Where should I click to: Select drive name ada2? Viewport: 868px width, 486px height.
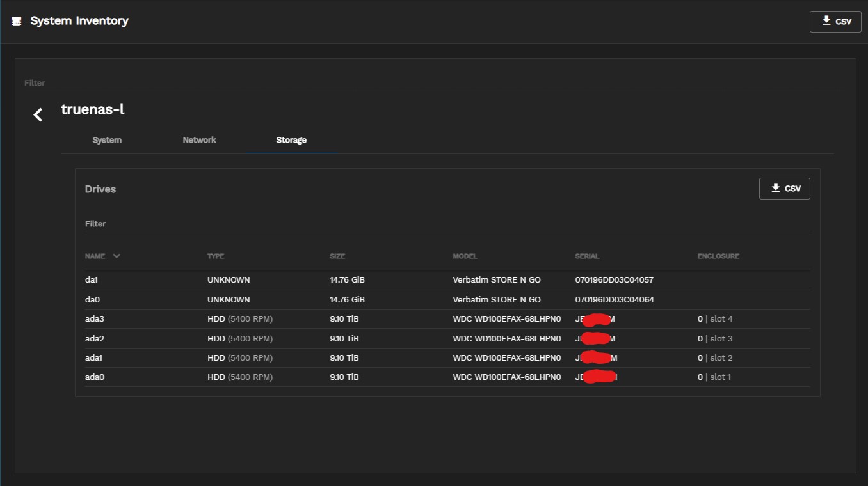coord(95,338)
